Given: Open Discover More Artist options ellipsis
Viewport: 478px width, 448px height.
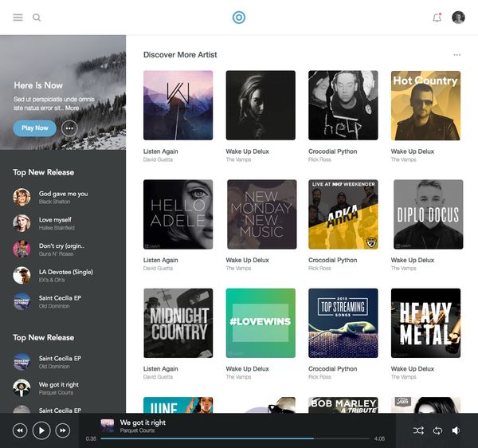Looking at the screenshot, I should click(x=456, y=55).
